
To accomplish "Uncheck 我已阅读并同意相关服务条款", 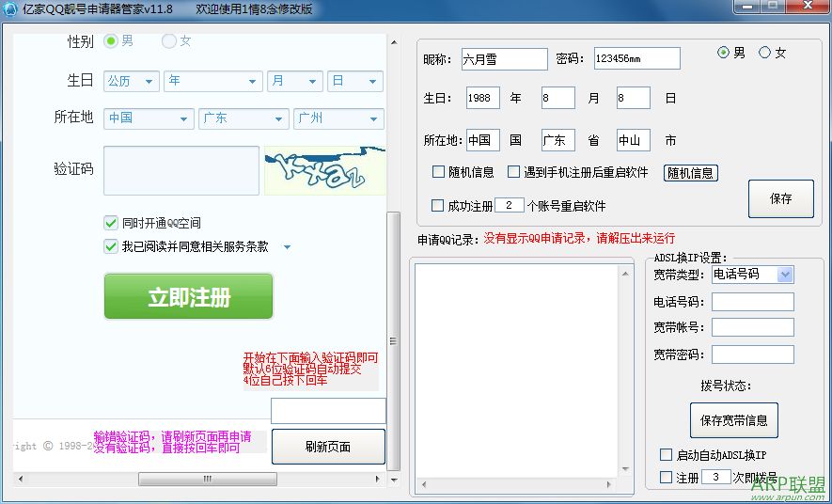I will (111, 246).
